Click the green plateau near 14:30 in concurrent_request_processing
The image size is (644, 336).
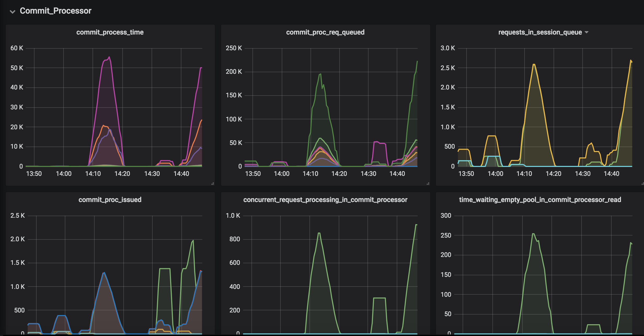[x=379, y=298]
